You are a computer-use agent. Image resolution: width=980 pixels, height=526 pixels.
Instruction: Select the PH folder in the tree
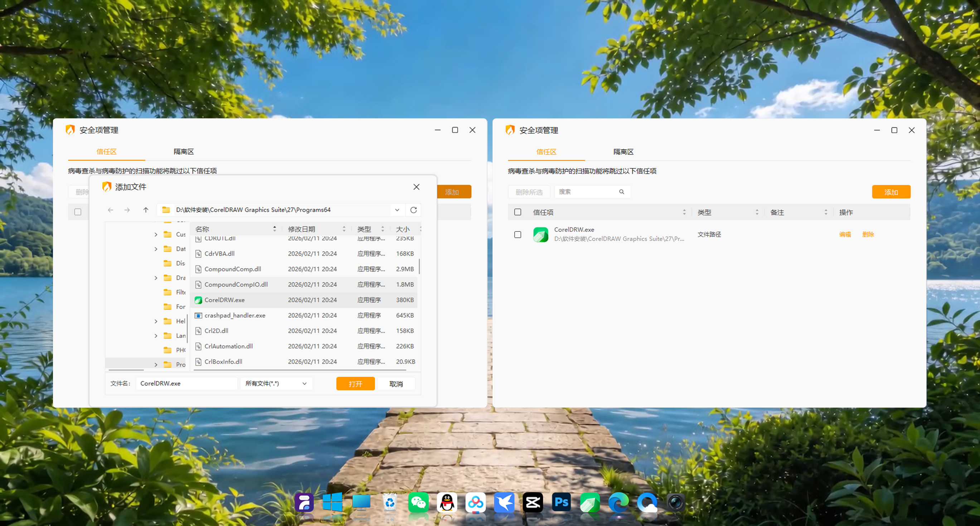click(x=174, y=350)
